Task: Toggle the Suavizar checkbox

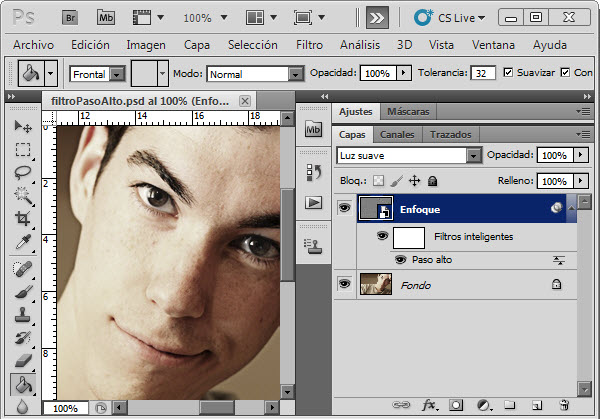Action: [508, 72]
